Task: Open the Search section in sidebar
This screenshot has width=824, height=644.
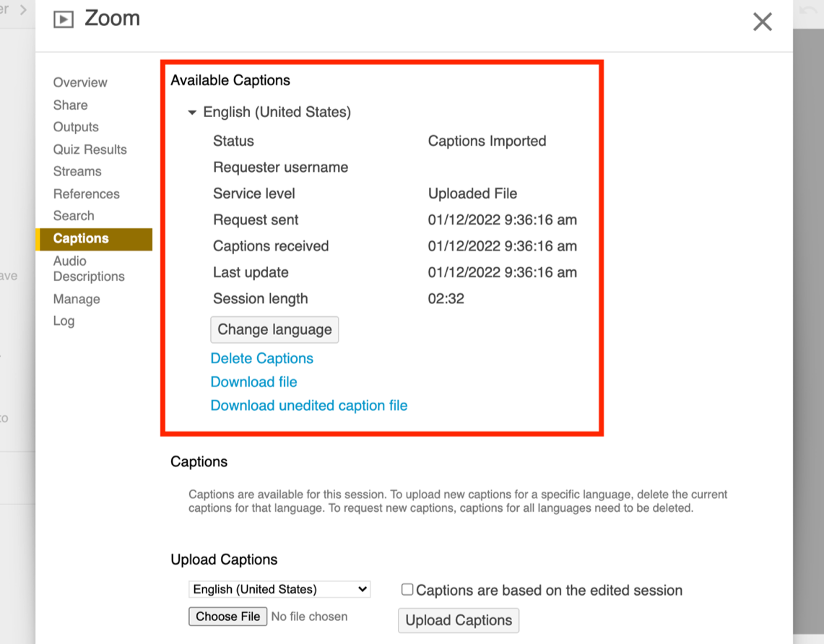Action: pos(74,216)
